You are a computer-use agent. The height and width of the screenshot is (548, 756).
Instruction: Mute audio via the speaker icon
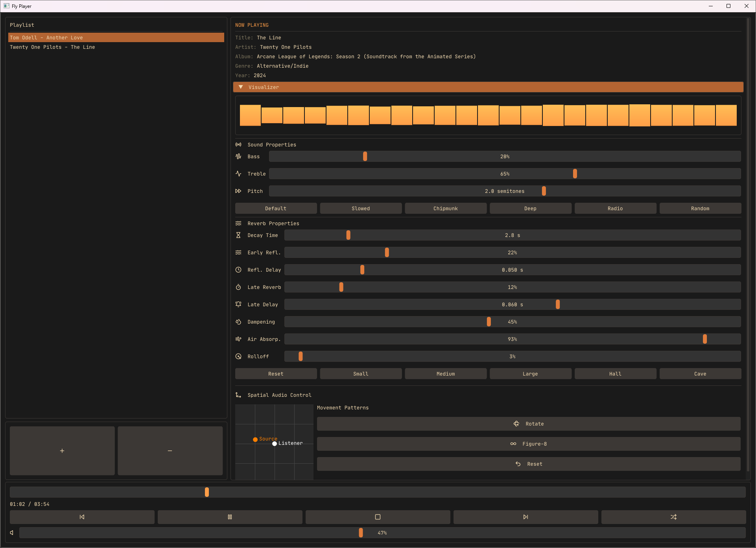click(11, 533)
